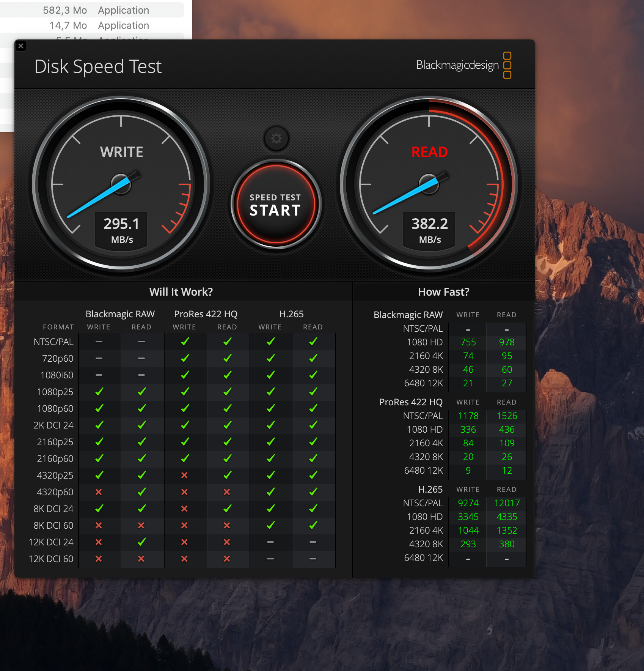Click the Blackmagic RAW write cross for 4320p60
Image resolution: width=644 pixels, height=671 pixels.
coord(99,492)
